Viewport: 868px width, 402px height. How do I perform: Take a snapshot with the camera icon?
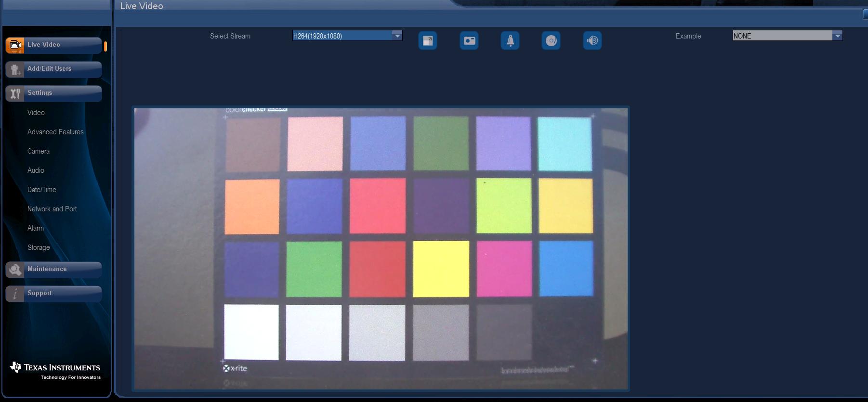pos(469,40)
